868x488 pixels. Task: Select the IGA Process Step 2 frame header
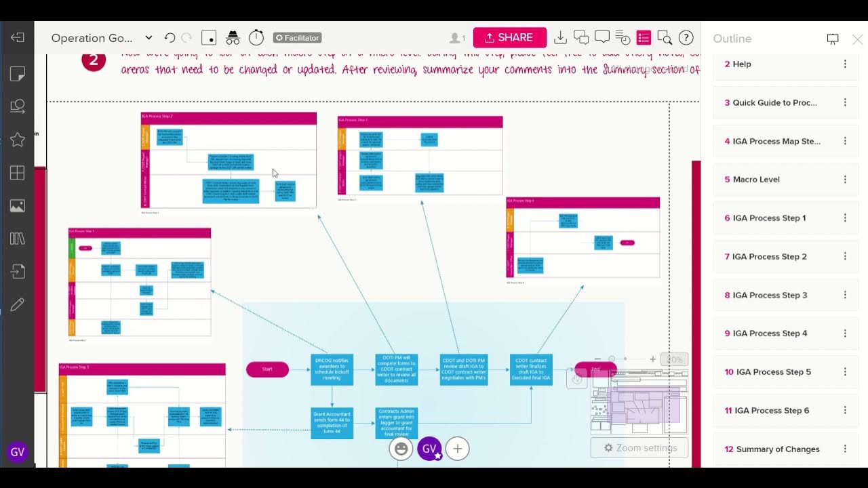[x=229, y=119]
